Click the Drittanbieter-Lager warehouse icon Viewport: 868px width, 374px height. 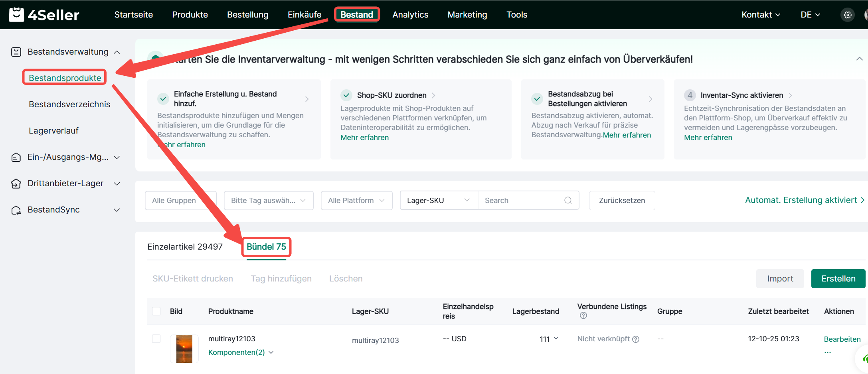coord(16,183)
